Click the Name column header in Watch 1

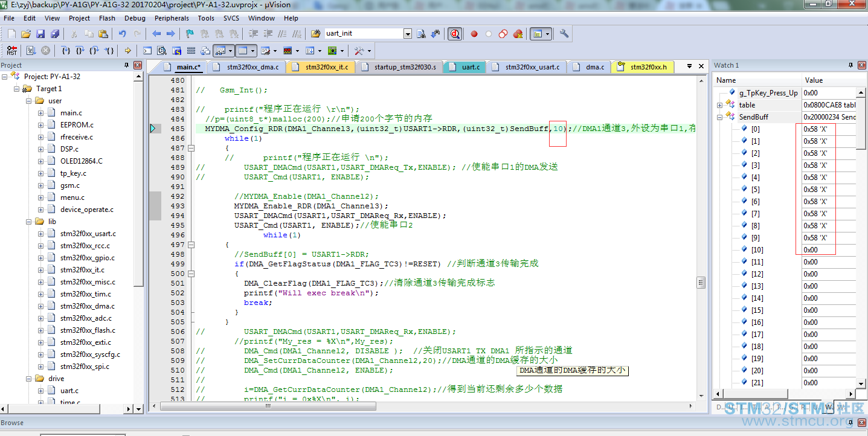pyautogui.click(x=757, y=80)
